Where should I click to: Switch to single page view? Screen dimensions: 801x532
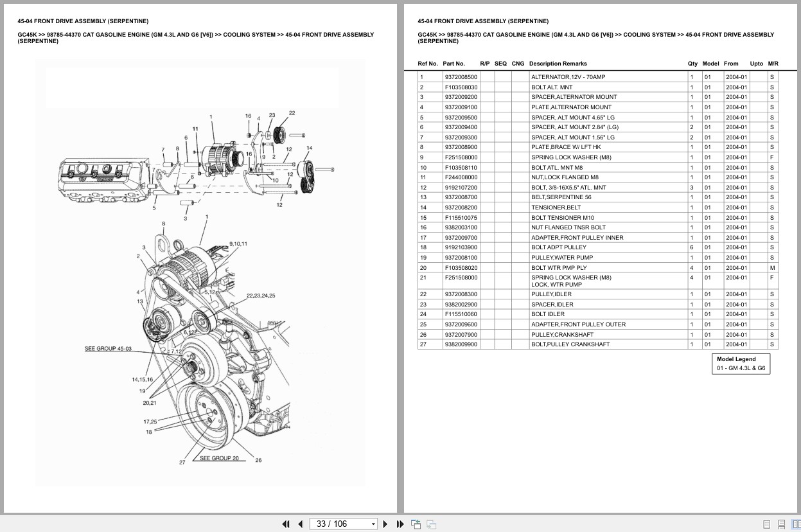767,524
